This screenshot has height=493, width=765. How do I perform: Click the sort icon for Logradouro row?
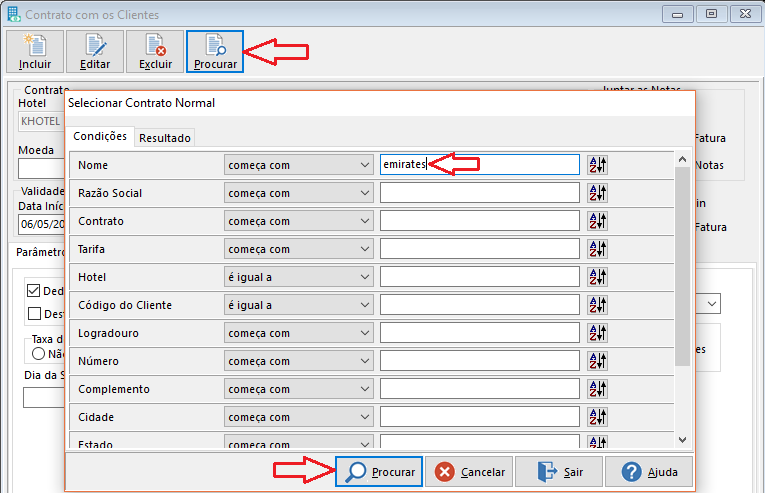(597, 333)
